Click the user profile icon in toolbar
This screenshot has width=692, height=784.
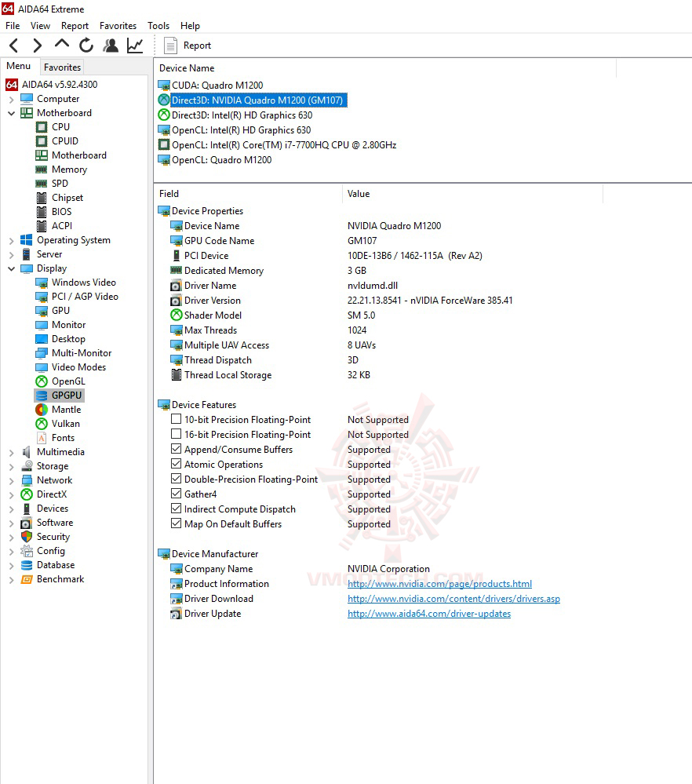click(x=110, y=45)
